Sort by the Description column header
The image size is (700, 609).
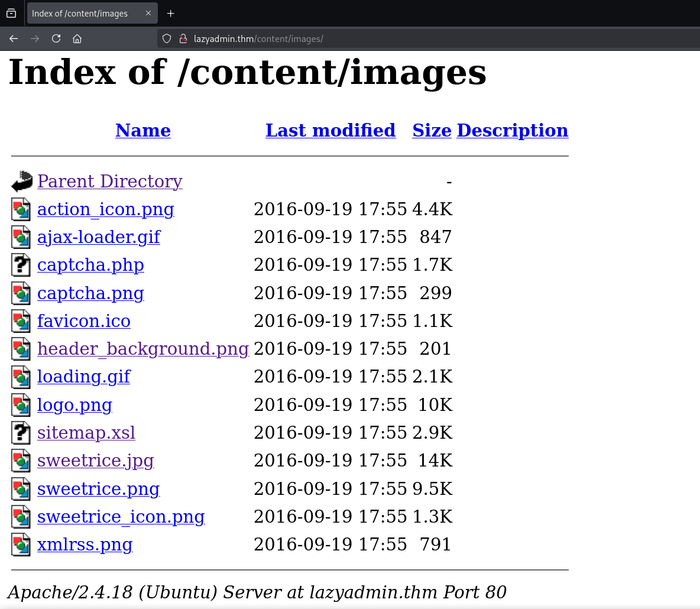(512, 130)
